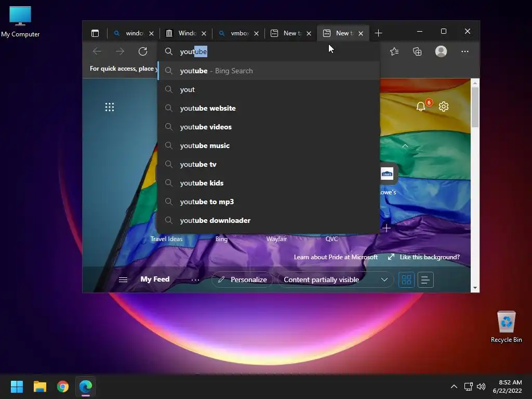
Task: Click the address bar with 'youtube' text
Action: pyautogui.click(x=269, y=51)
